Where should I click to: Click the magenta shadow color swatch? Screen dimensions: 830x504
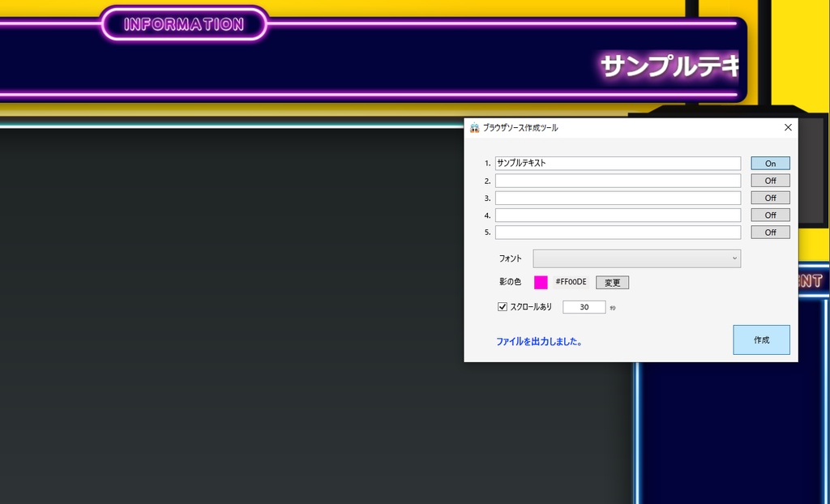(540, 282)
